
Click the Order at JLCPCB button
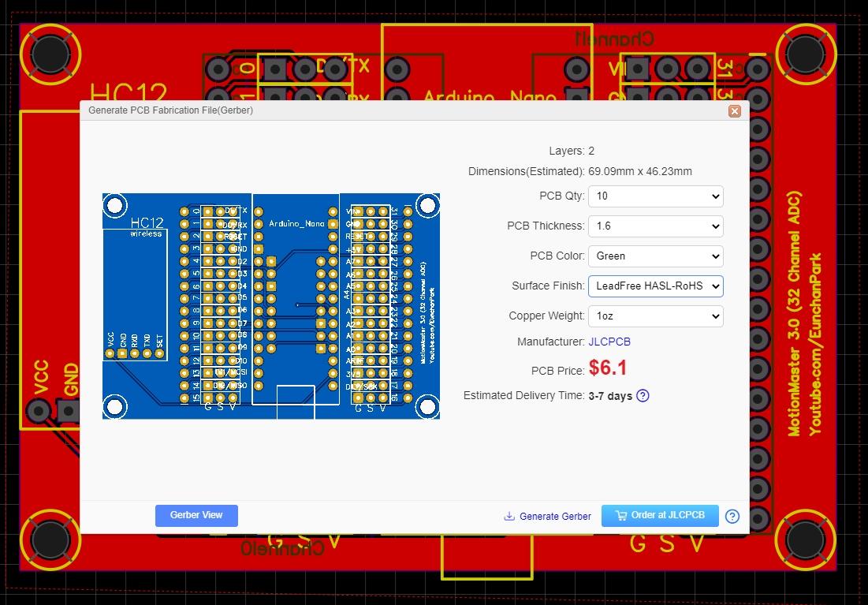pyautogui.click(x=660, y=515)
